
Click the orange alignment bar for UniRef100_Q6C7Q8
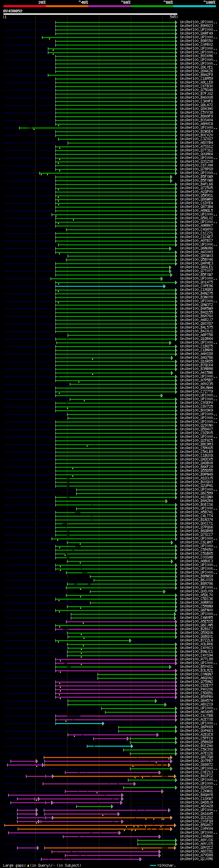pos(108,757)
